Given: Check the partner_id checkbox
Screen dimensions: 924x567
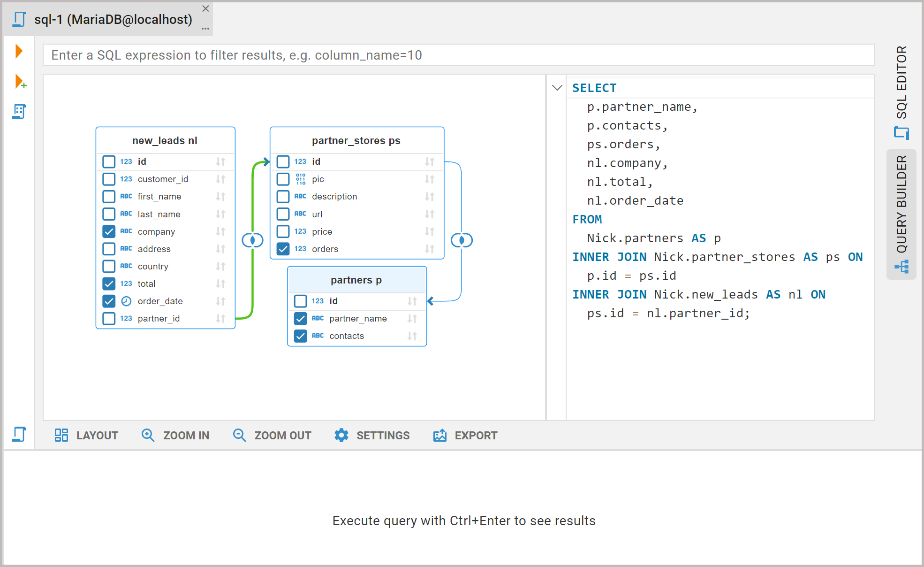Looking at the screenshot, I should pos(109,319).
